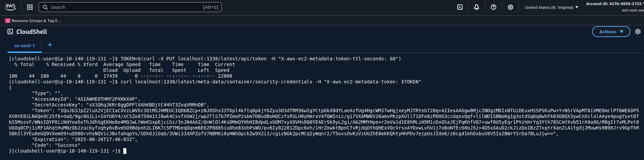The height and width of the screenshot is (160, 644).
Task: Launch CloudShell from the top bar icon
Action: (460, 7)
